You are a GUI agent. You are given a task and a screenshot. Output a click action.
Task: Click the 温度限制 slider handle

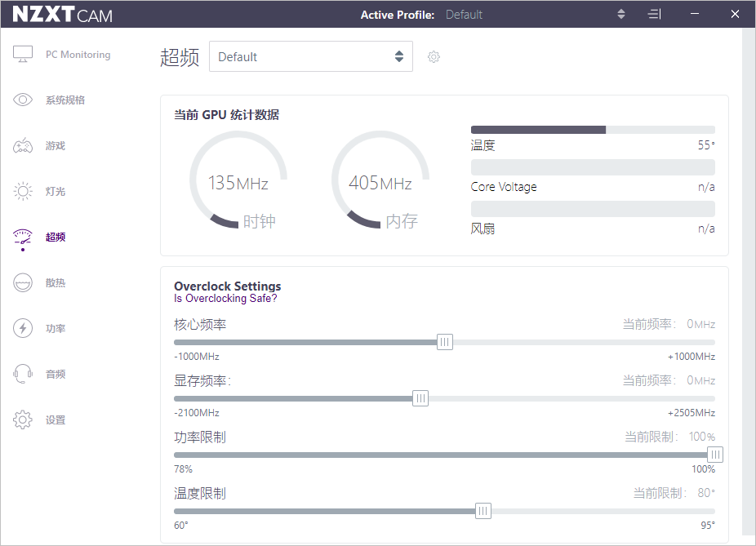coord(483,511)
